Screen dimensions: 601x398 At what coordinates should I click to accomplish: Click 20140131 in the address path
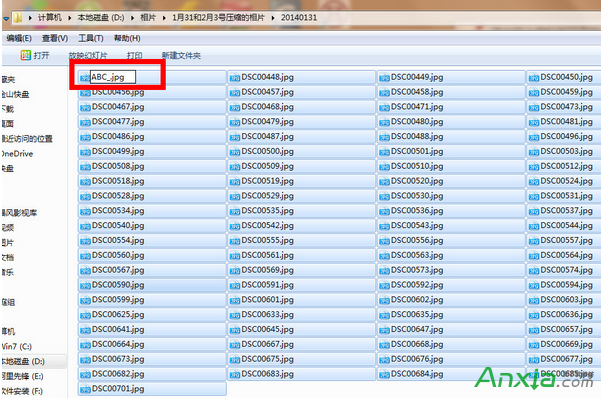[x=299, y=18]
